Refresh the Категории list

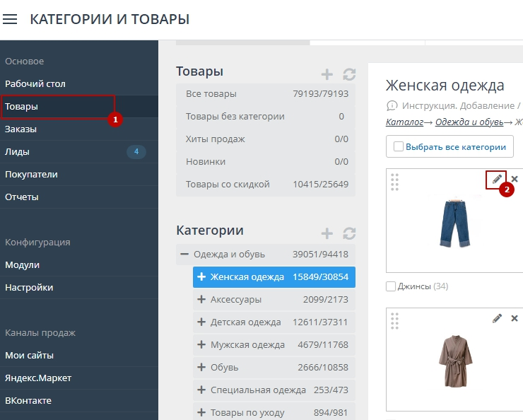click(x=349, y=233)
